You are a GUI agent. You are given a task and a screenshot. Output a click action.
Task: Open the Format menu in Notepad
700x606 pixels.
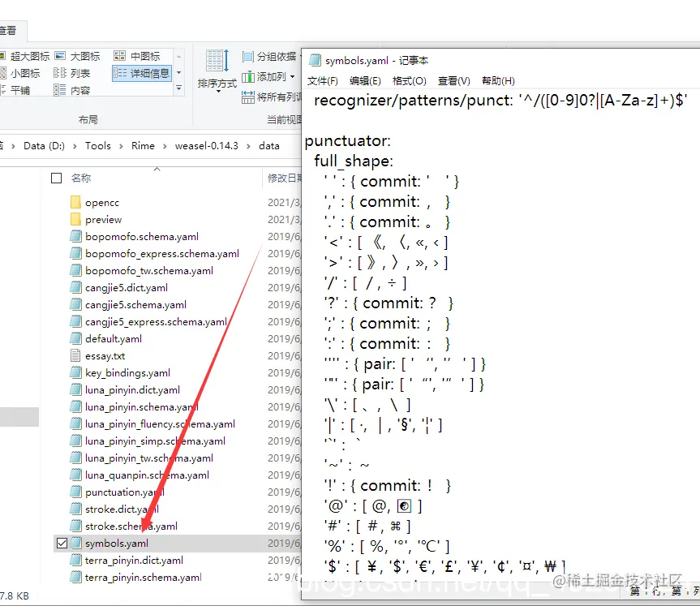pyautogui.click(x=410, y=81)
